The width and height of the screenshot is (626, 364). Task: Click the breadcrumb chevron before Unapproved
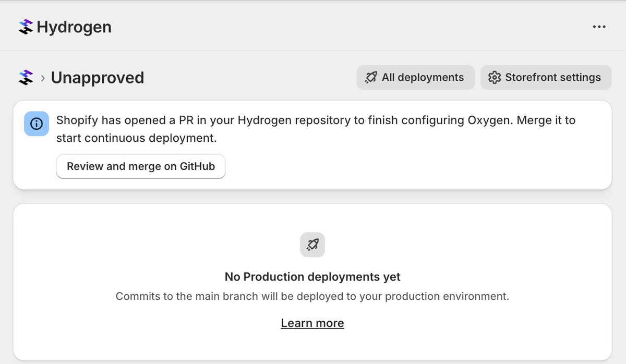(43, 78)
